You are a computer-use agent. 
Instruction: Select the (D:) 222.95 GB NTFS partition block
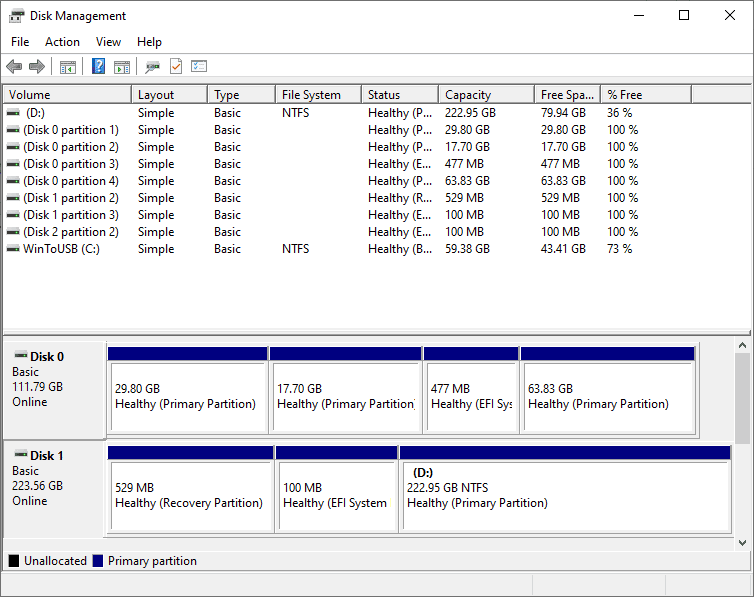[x=566, y=489]
